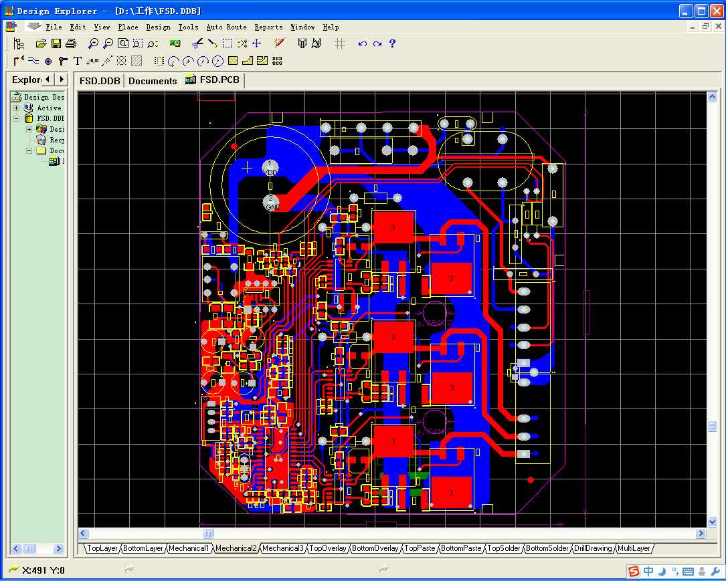Open the Reports menu

click(268, 27)
